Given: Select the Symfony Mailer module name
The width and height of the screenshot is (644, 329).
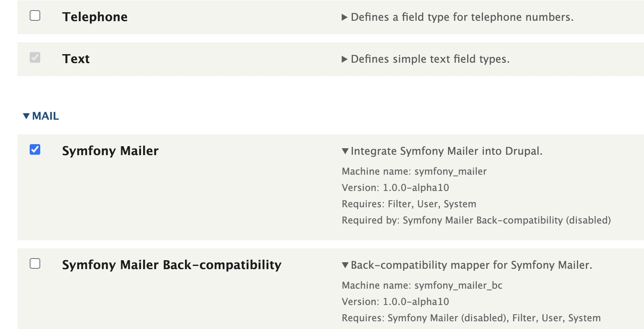Looking at the screenshot, I should click(x=110, y=151).
